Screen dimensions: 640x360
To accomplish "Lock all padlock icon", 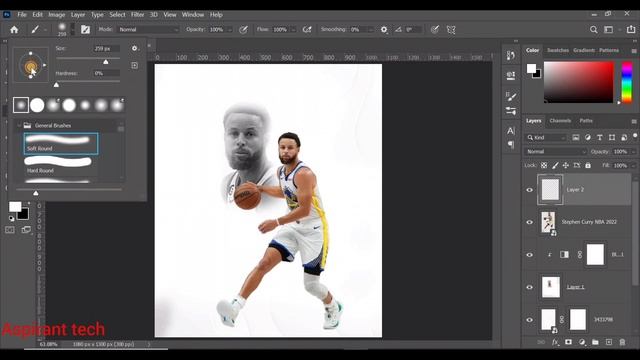I will 588,165.
